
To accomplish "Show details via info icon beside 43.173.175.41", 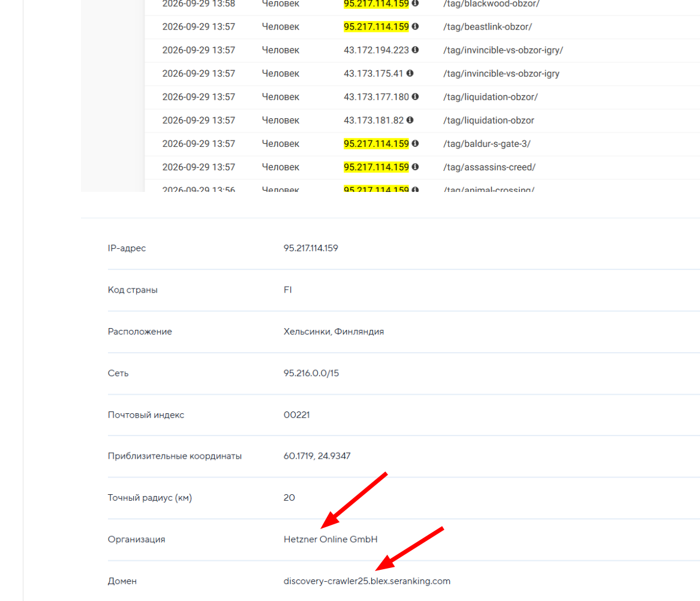I will click(410, 73).
